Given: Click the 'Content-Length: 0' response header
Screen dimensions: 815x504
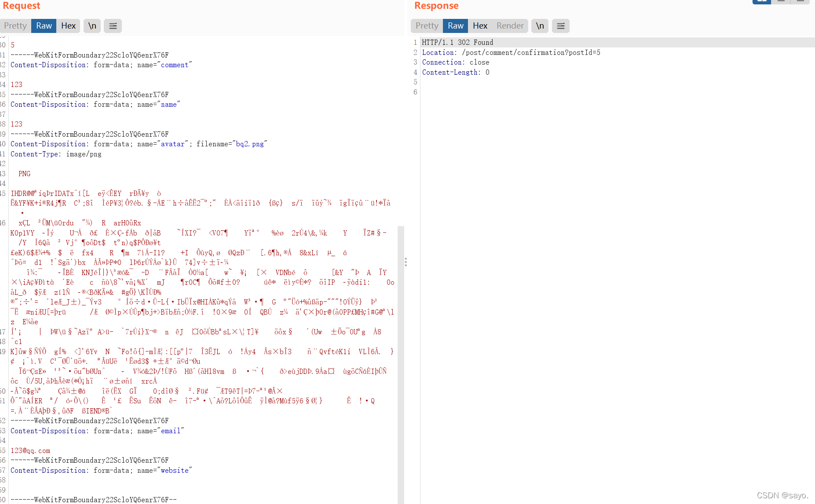Looking at the screenshot, I should pyautogui.click(x=456, y=73).
